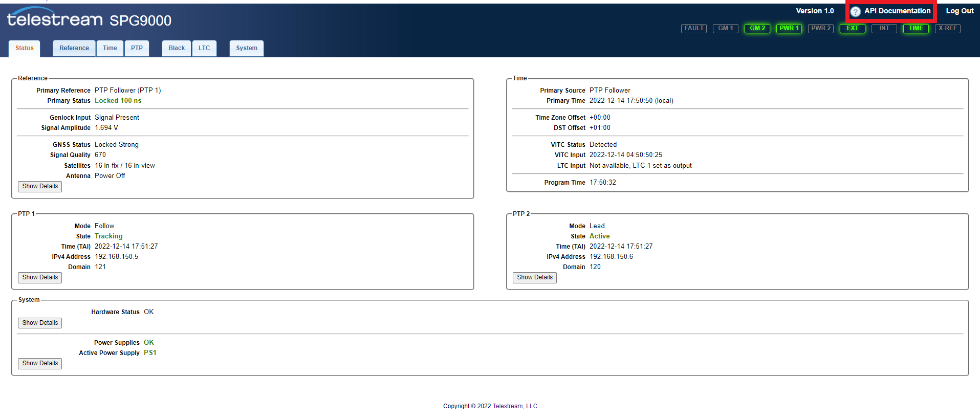Open the Telestream, LLC footer link

coord(515,406)
